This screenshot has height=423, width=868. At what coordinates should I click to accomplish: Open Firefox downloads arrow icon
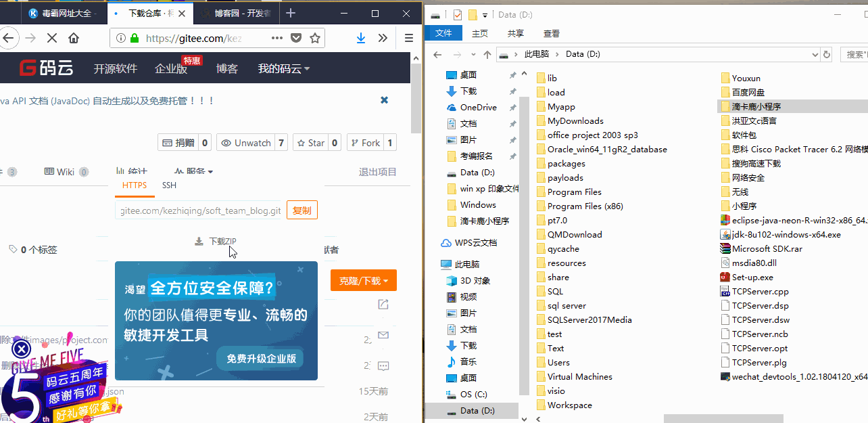coord(361,38)
